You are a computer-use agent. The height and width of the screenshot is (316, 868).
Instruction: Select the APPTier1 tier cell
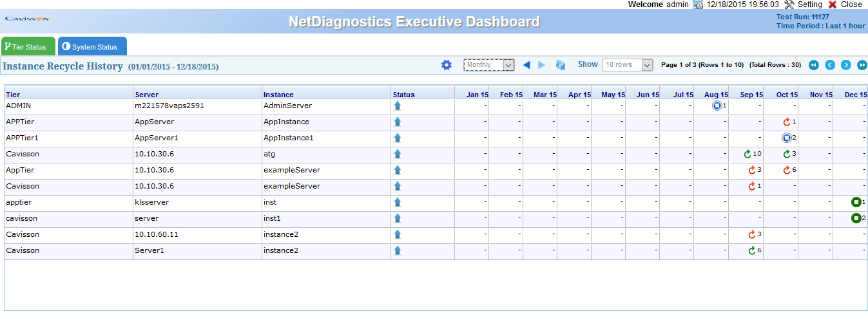click(68, 139)
